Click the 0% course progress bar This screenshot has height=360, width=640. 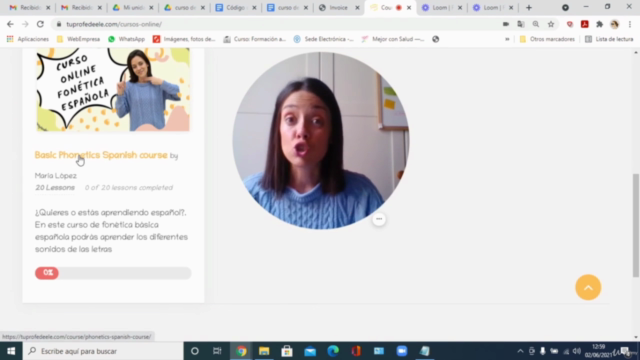[x=113, y=273]
